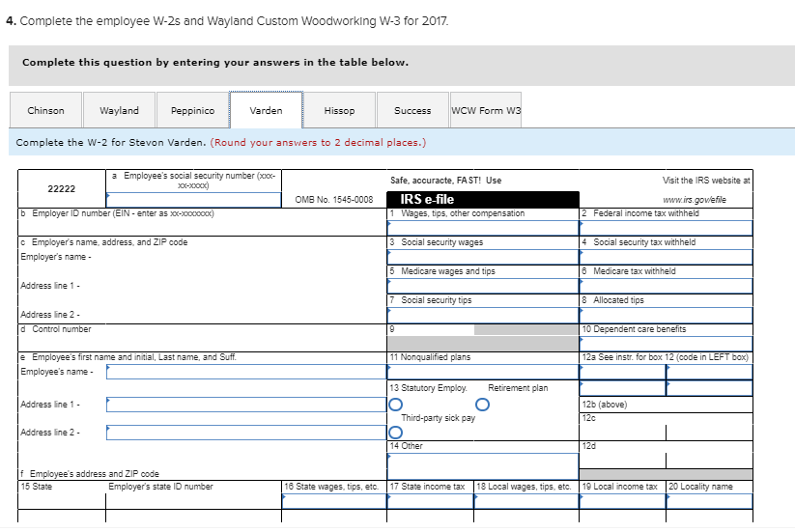This screenshot has height=532, width=795.
Task: Click the 'Round your answers to 2 decimal places' note
Action: pos(318,142)
